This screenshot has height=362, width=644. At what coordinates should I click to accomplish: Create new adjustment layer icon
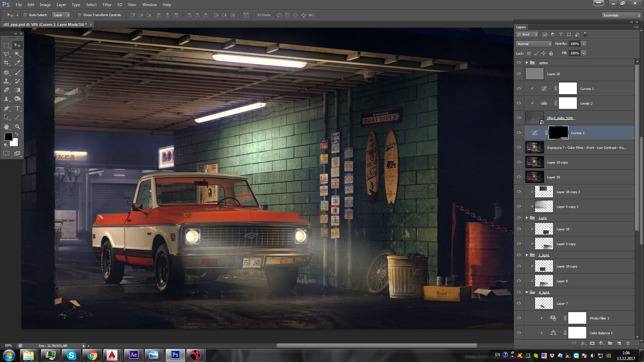(601, 343)
